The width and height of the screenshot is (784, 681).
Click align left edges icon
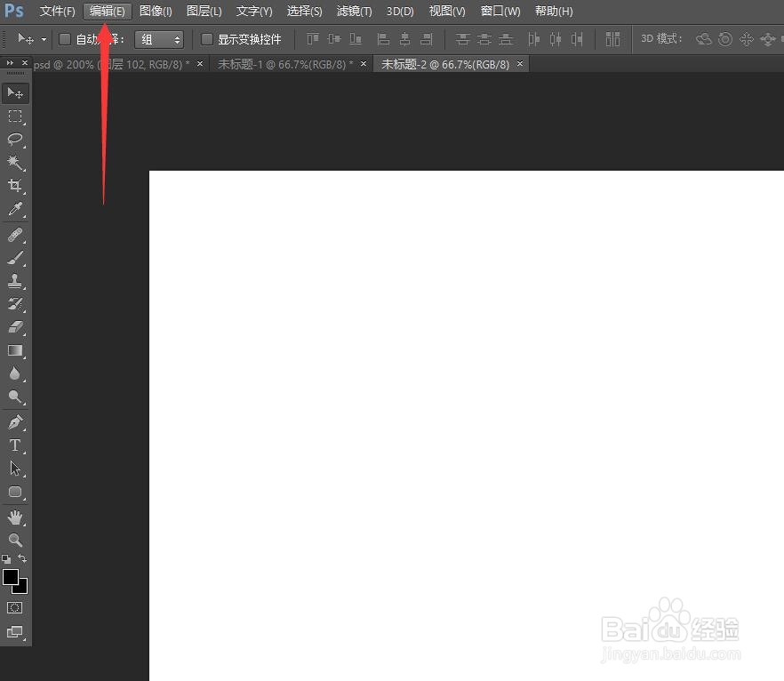[383, 39]
